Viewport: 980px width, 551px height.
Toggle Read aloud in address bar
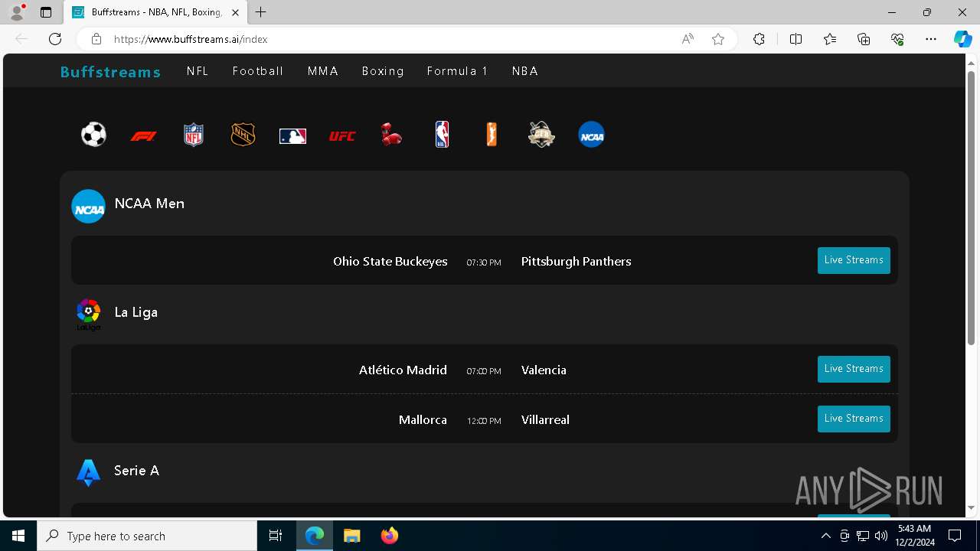[688, 39]
